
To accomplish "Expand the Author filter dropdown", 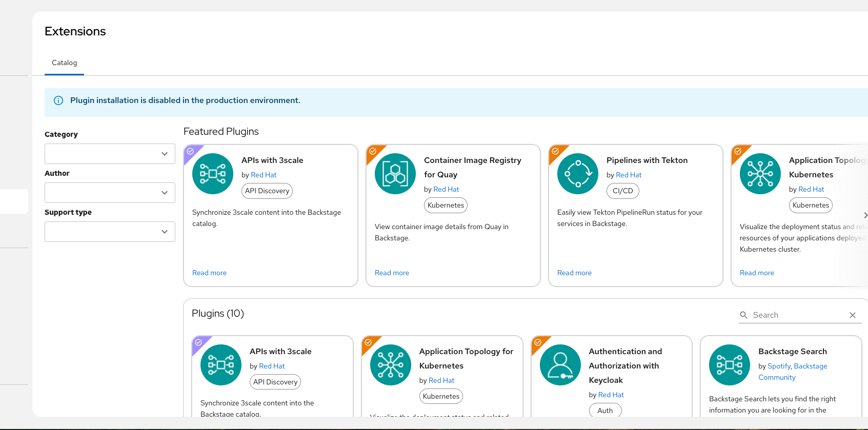I will [x=110, y=193].
